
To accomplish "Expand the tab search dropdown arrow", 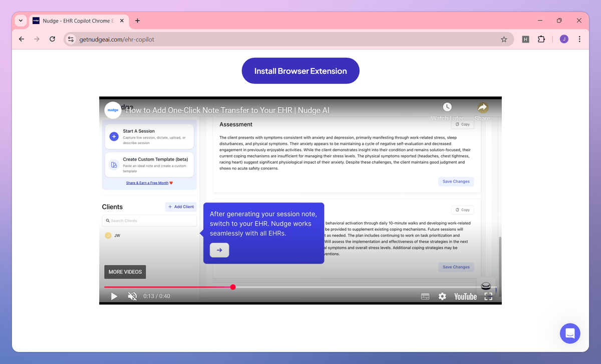I will tap(21, 21).
